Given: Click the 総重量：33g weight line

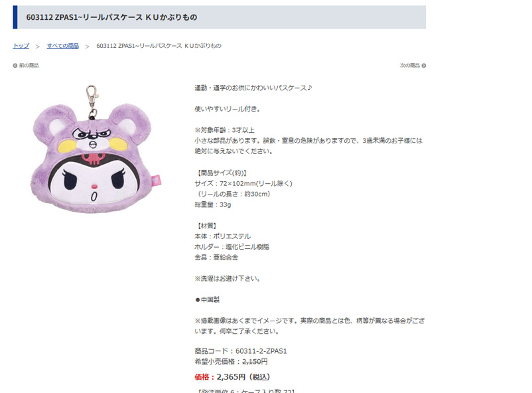Looking at the screenshot, I should point(213,205).
